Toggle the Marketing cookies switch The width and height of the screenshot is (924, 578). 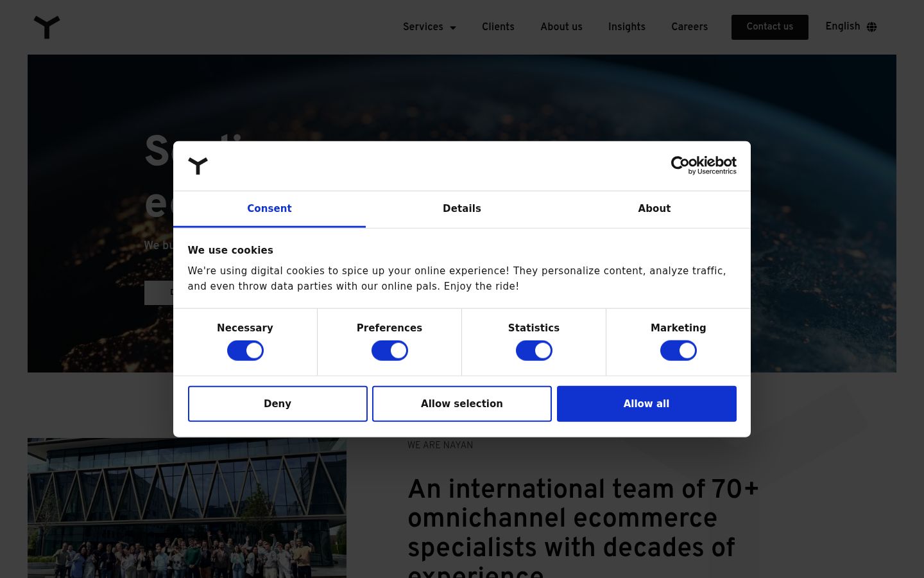tap(678, 351)
